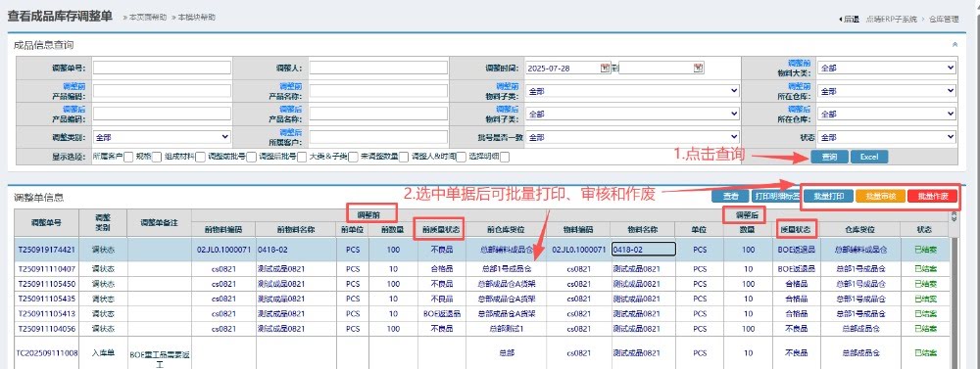Click the red 批量作废 button
The image size is (980, 369).
pos(933,196)
